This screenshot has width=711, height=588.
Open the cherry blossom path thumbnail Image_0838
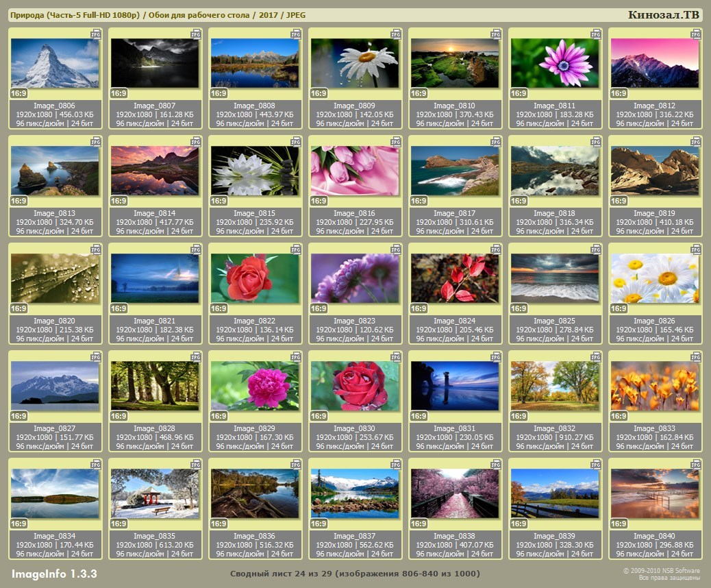click(455, 493)
